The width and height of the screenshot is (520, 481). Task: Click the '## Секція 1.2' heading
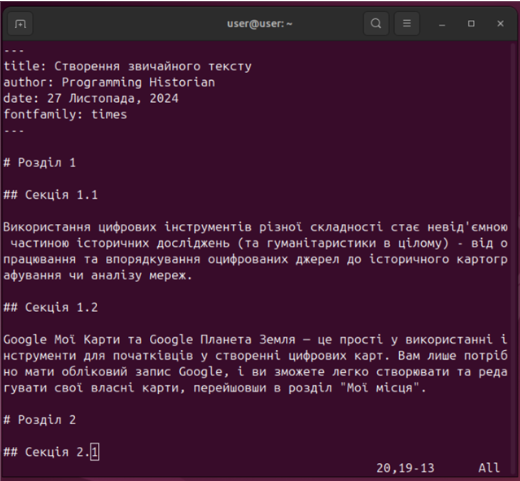coord(51,307)
